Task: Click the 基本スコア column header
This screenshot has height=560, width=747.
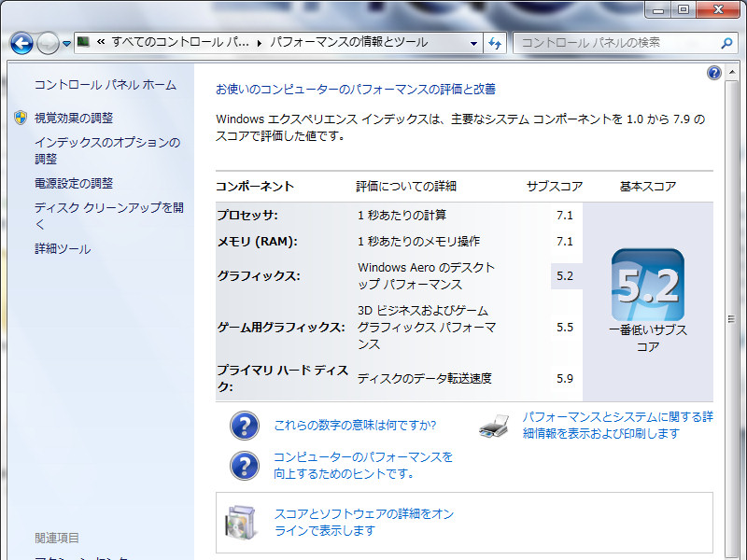Action: click(648, 186)
